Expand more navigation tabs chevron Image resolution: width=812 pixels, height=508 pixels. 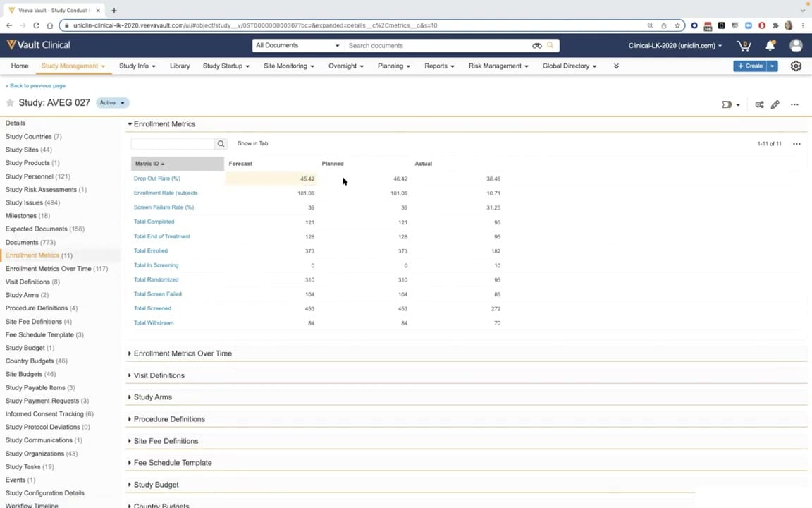[x=616, y=66]
